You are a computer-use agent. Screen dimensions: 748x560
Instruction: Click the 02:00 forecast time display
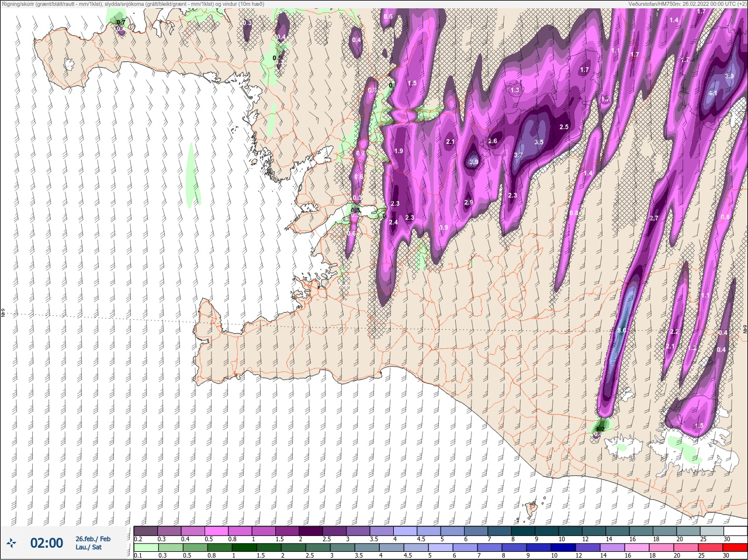[x=47, y=543]
